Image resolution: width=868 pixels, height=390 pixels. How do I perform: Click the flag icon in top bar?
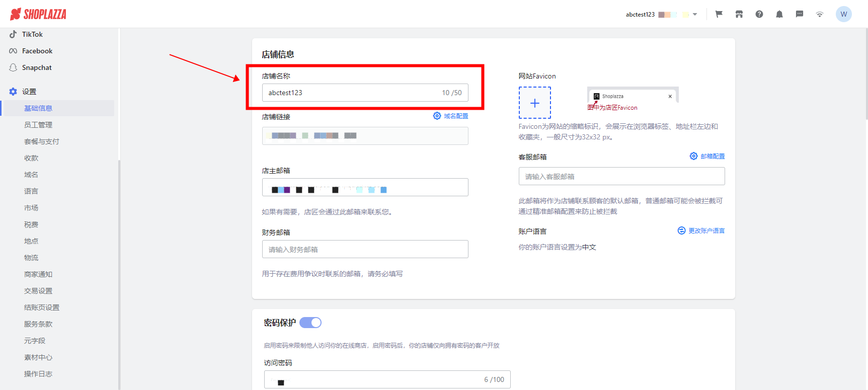point(719,14)
